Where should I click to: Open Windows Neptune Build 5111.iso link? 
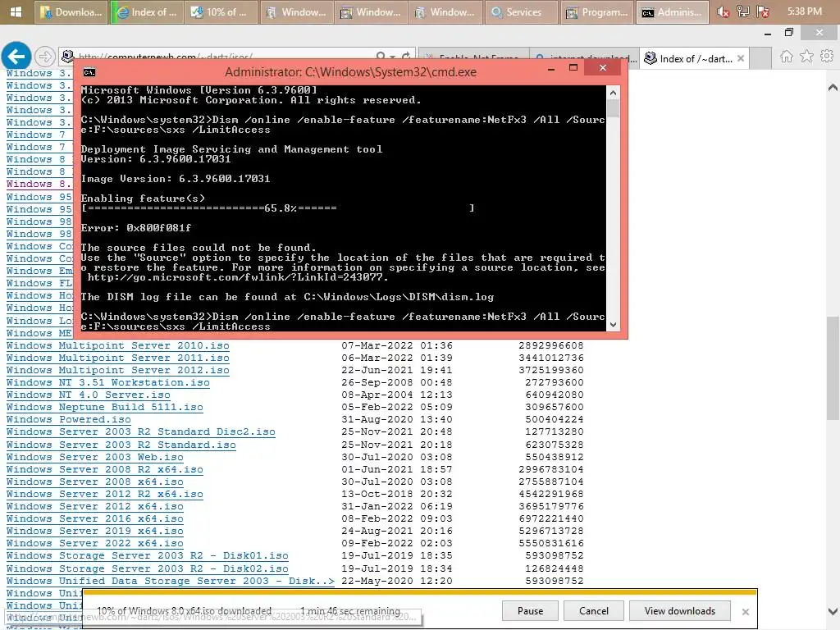104,407
